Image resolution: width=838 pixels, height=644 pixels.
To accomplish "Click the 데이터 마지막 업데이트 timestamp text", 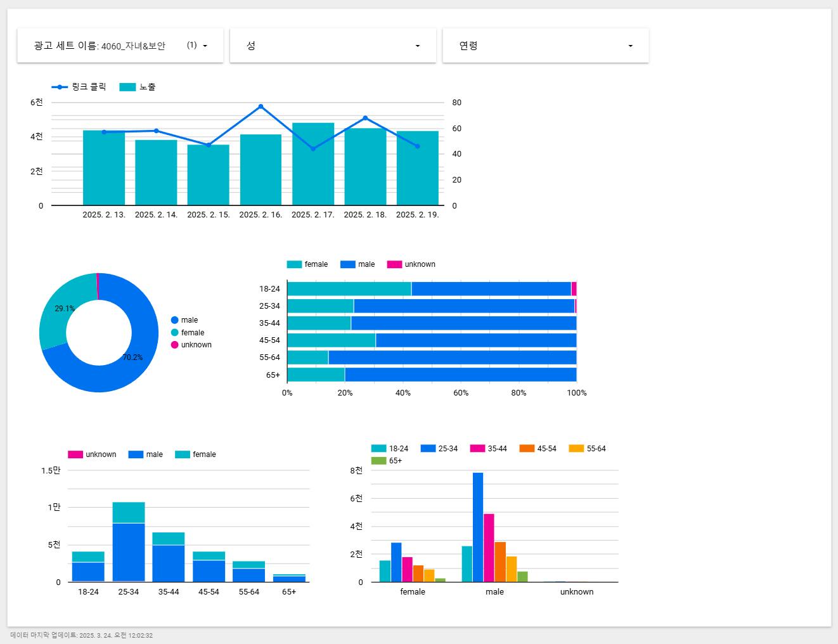I will [82, 635].
